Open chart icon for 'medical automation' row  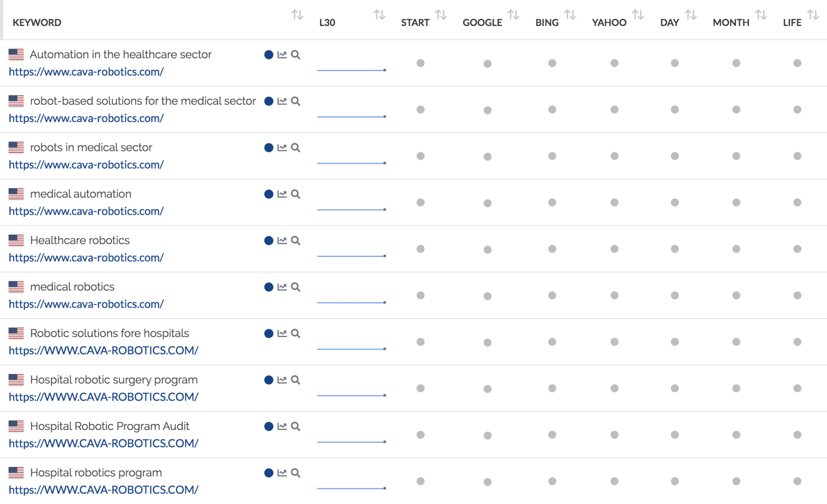pyautogui.click(x=282, y=194)
